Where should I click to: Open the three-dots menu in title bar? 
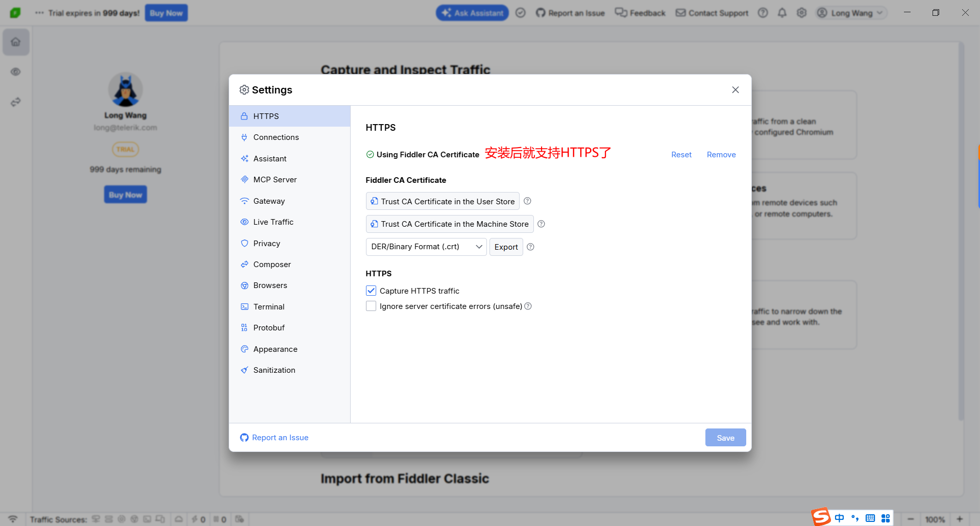click(39, 13)
